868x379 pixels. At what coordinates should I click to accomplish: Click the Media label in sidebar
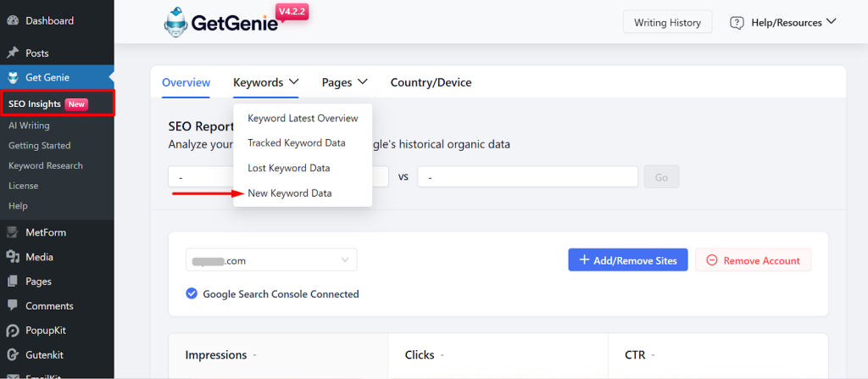[x=39, y=257]
